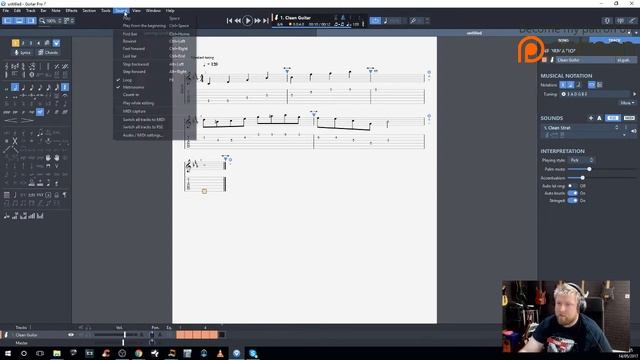
Task: Click the Play transport button
Action: [247, 20]
